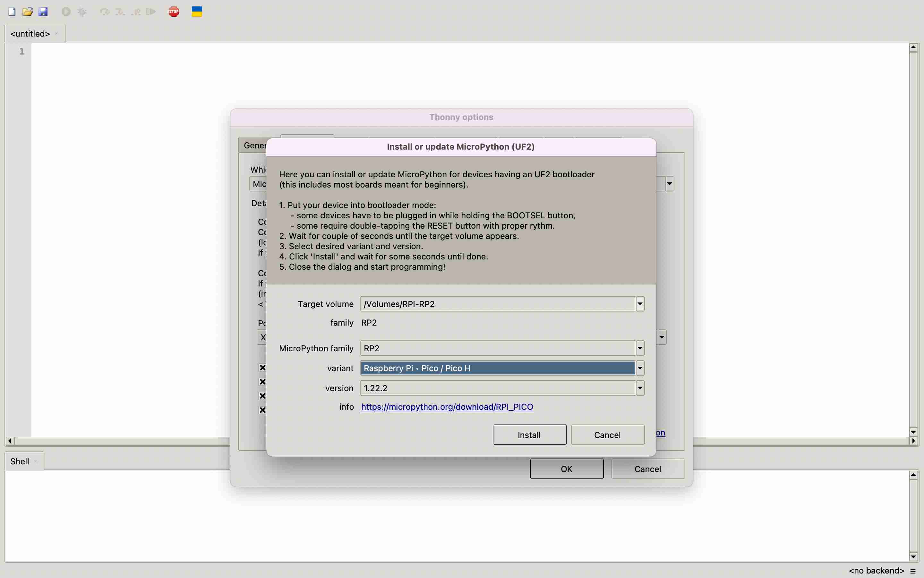The width and height of the screenshot is (924, 578).
Task: Switch to General tab in Thonny options
Action: coord(255,145)
